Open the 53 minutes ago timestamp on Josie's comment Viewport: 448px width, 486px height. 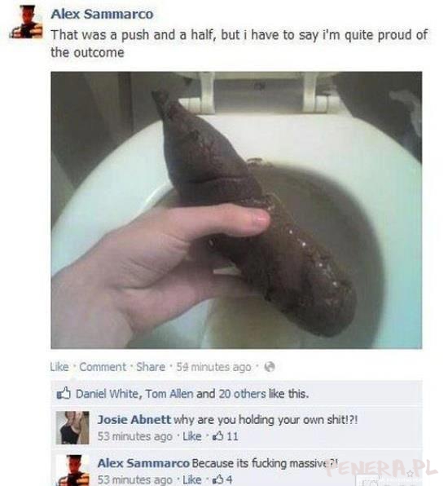pos(135,436)
